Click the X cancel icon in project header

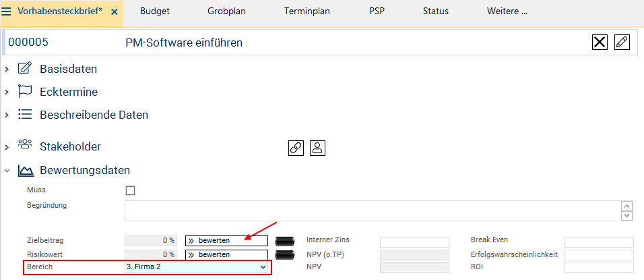600,43
